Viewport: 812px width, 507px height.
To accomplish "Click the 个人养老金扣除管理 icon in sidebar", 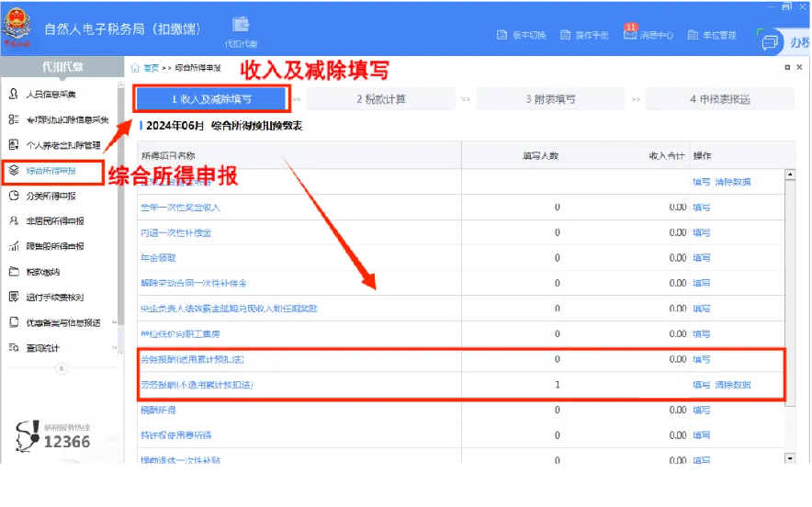I will point(14,144).
